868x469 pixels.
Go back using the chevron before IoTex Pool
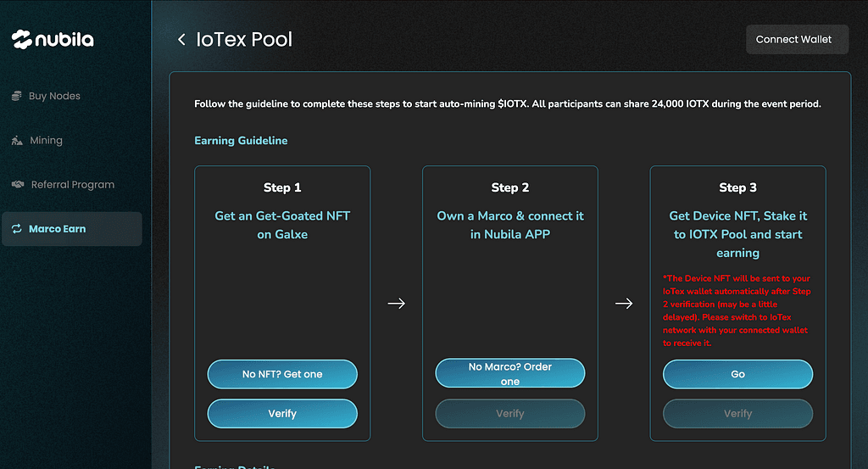point(181,40)
